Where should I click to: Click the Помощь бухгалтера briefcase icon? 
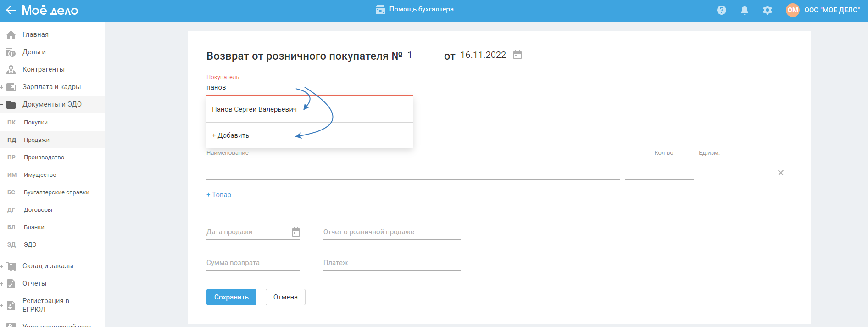pos(380,9)
